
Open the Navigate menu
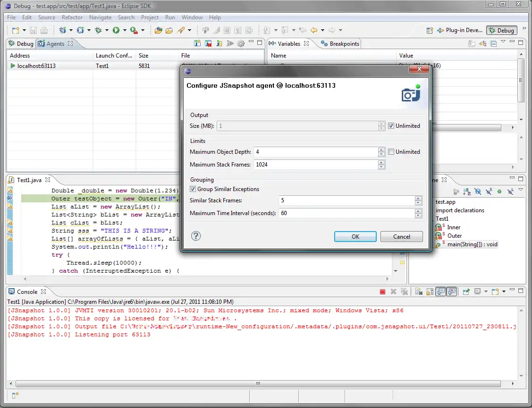pyautogui.click(x=100, y=17)
